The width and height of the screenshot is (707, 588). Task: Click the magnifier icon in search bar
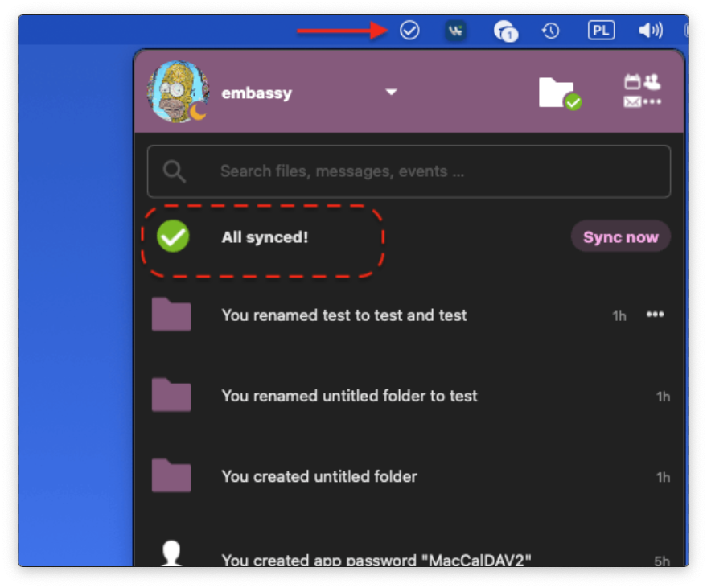(x=174, y=171)
